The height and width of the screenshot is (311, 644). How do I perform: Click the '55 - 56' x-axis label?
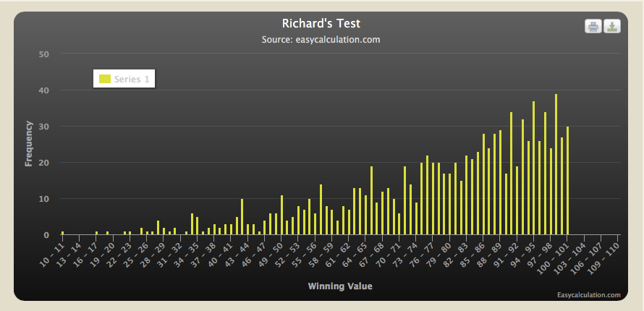click(305, 254)
